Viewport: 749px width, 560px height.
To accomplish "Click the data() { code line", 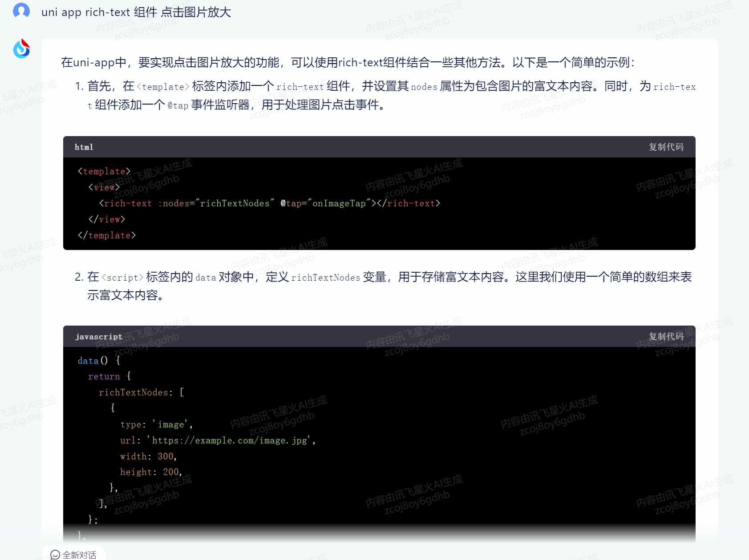I will coord(99,361).
